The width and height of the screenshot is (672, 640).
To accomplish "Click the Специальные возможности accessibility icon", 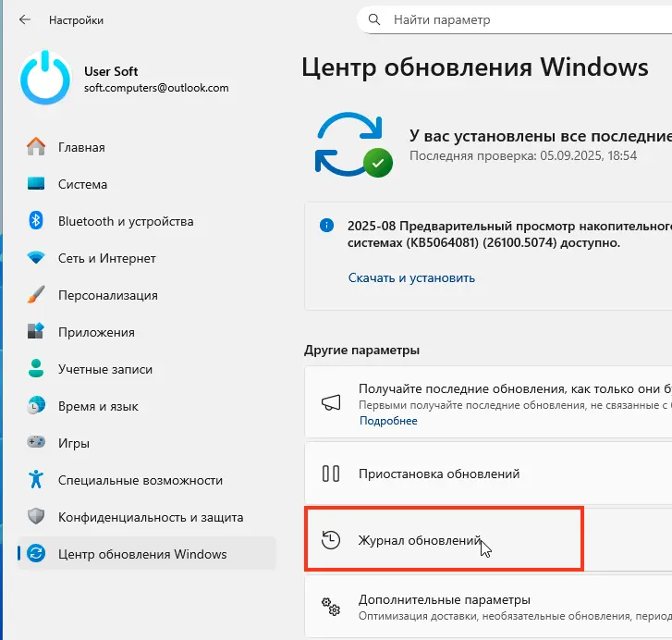I will (x=36, y=480).
